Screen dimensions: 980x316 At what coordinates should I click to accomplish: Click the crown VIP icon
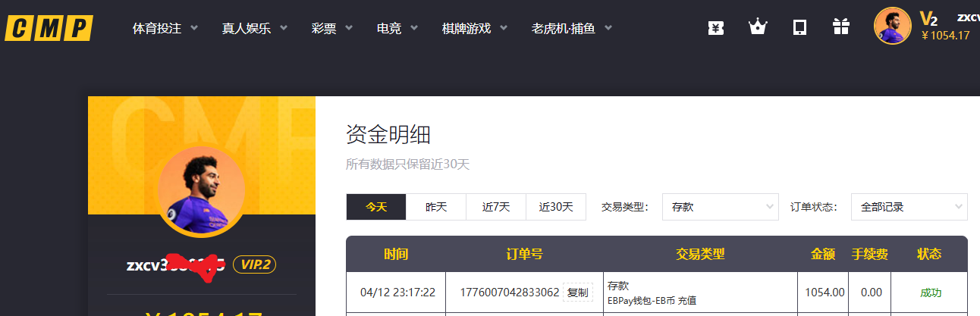(x=757, y=28)
